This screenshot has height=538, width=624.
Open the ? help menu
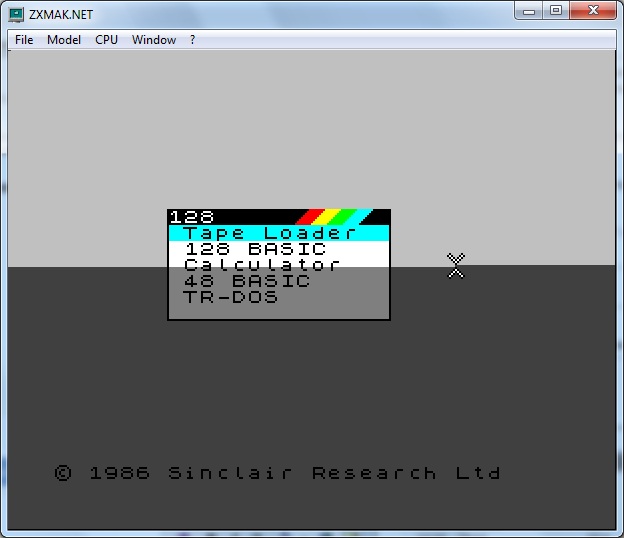coord(192,40)
